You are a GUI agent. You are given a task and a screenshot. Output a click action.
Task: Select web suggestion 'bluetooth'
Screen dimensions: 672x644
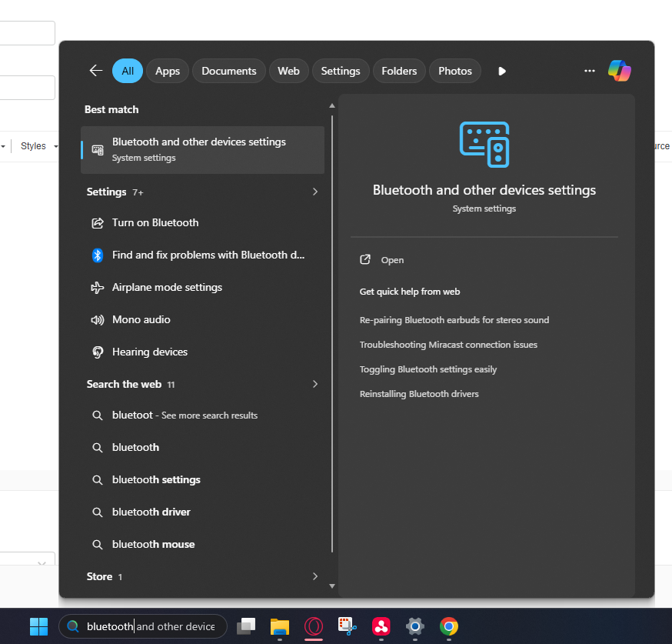tap(202, 447)
